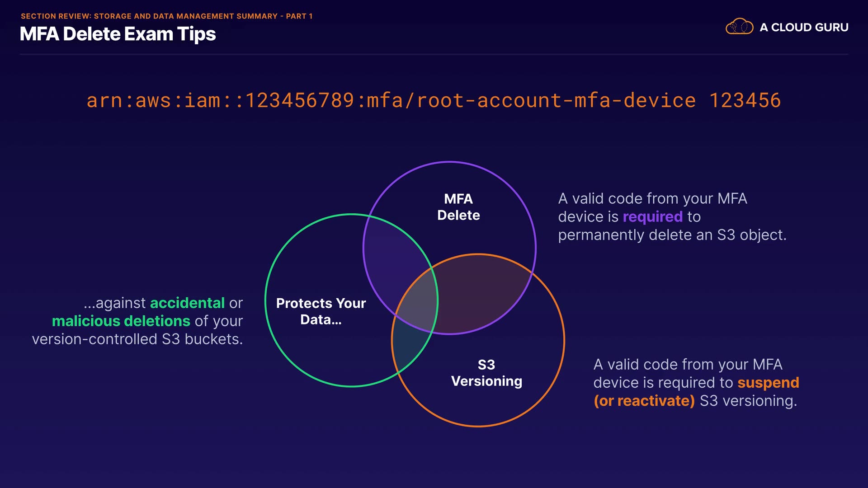Click the Protects Your Data circle label

321,311
